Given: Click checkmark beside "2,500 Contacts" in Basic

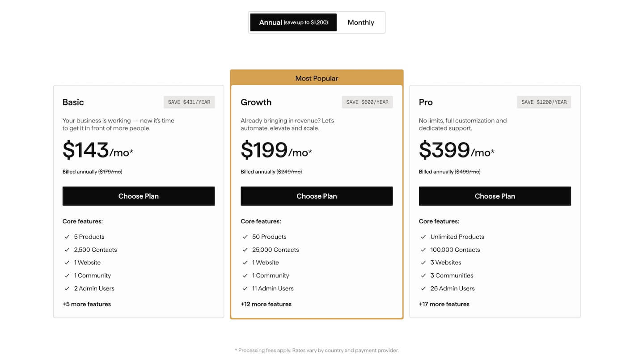Looking at the screenshot, I should (x=67, y=250).
